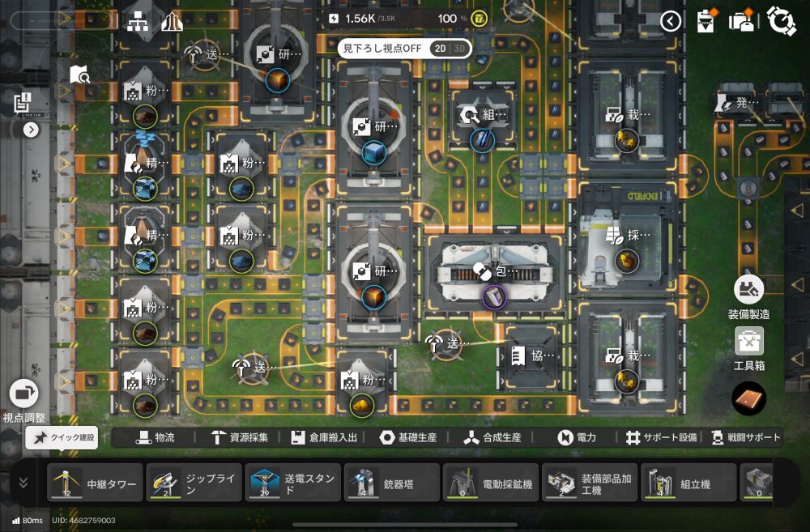The height and width of the screenshot is (532, 810).
Task: Choose 銃器塔 from the build bar
Action: (x=392, y=483)
